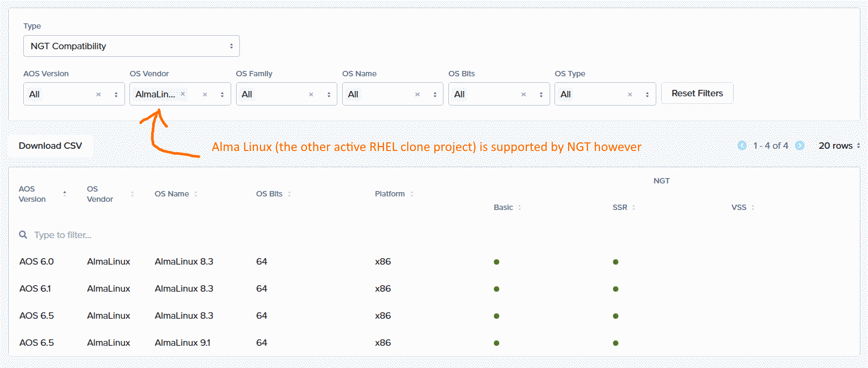Expand the OS Name filter dropdown arrows
The height and width of the screenshot is (368, 868).
click(x=435, y=94)
